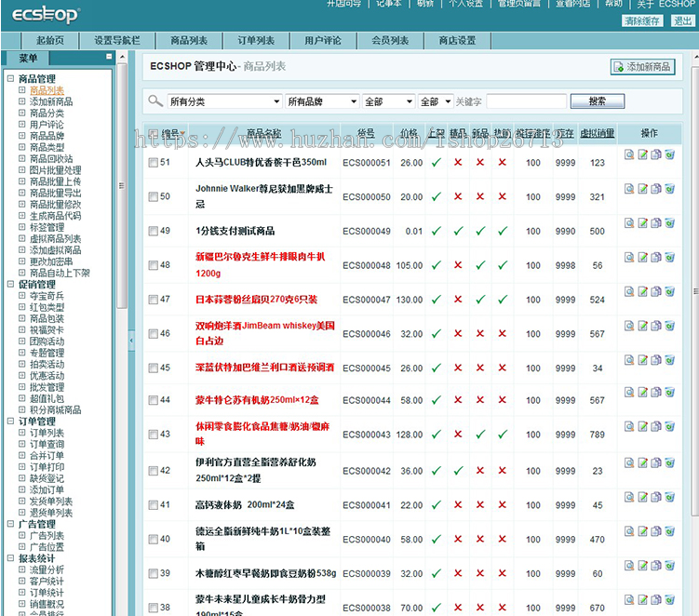Collapse the 商品管理 tree section
Image resolution: width=699 pixels, height=616 pixels.
(x=10, y=79)
